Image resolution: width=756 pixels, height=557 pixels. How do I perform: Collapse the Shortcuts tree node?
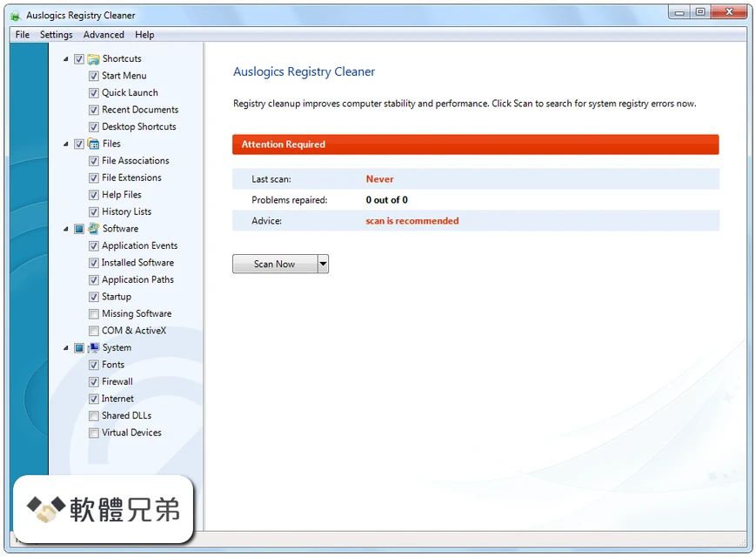tap(65, 59)
